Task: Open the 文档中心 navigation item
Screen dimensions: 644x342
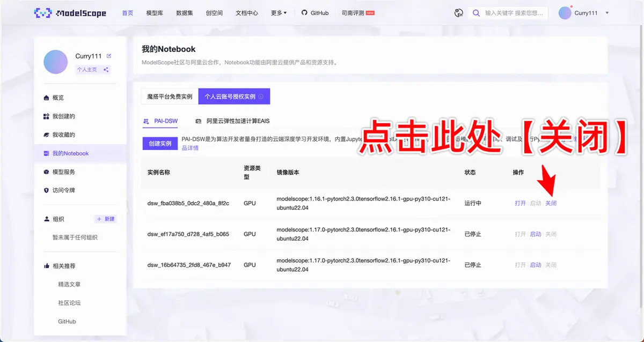Action: tap(247, 13)
